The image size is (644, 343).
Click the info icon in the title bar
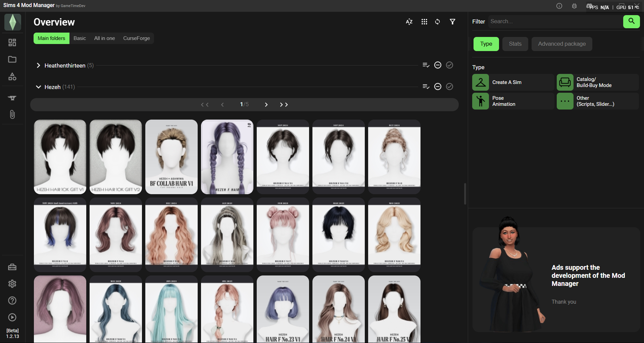tap(559, 6)
